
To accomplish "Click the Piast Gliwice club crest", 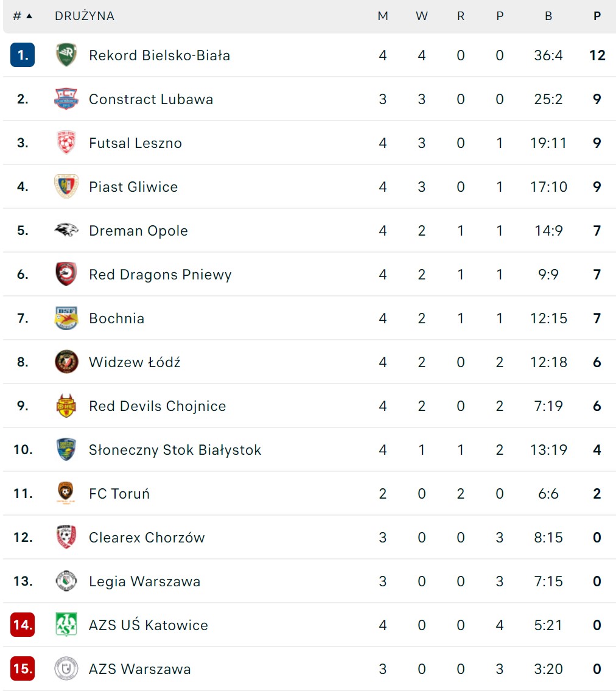I will click(66, 187).
